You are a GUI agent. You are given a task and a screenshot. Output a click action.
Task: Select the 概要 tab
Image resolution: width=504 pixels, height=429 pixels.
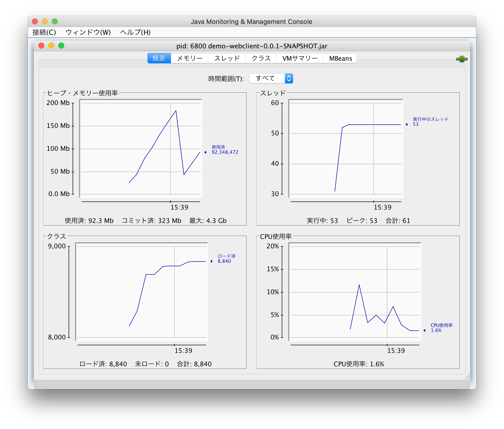(x=159, y=58)
